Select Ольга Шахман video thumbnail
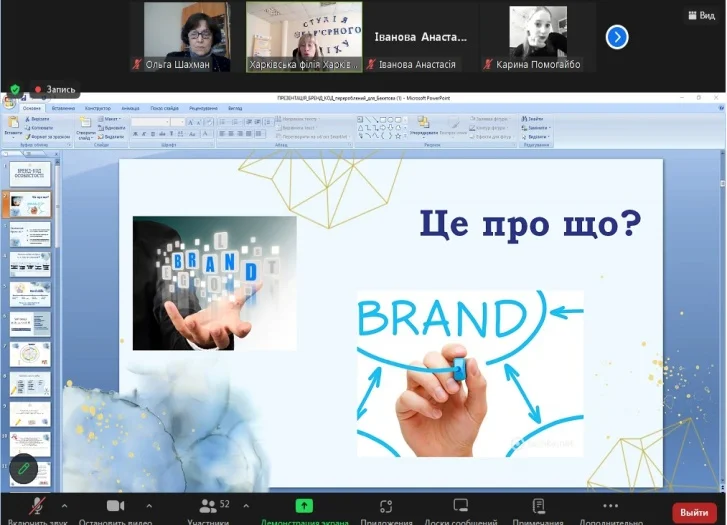Screen dimensions: 727x525 coord(187,37)
